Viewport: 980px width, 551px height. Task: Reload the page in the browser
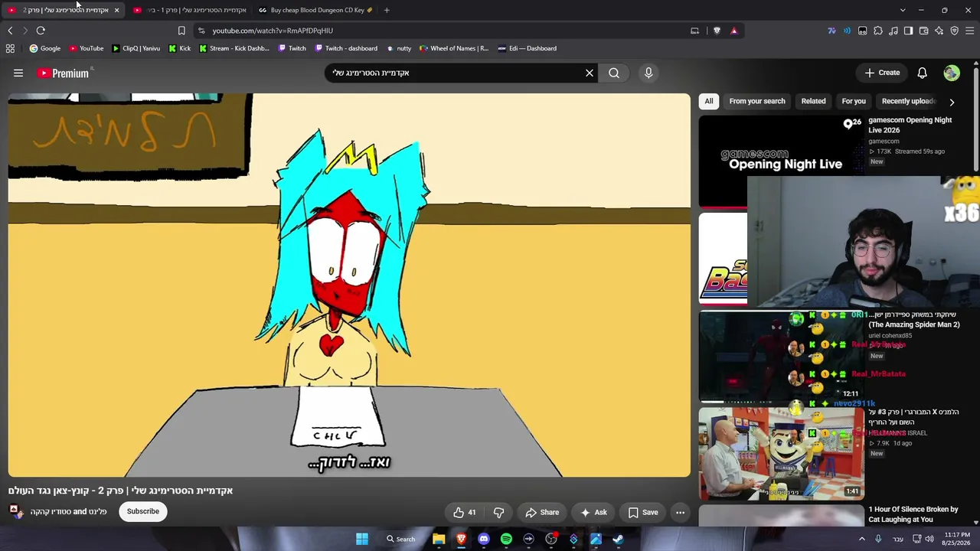(41, 31)
